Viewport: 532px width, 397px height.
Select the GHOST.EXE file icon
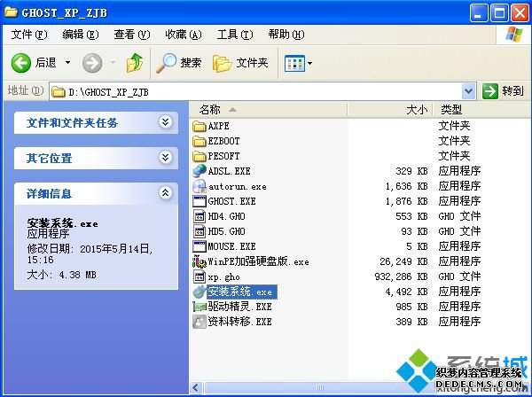coord(199,201)
